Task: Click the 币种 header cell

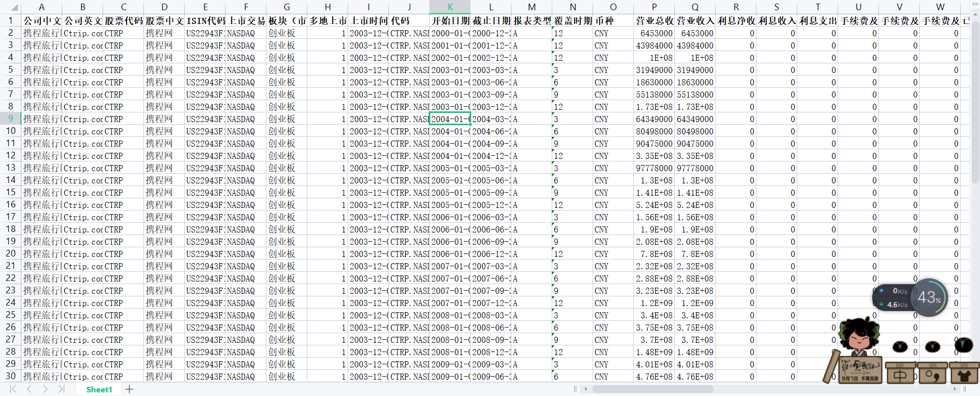Action: 614,20
